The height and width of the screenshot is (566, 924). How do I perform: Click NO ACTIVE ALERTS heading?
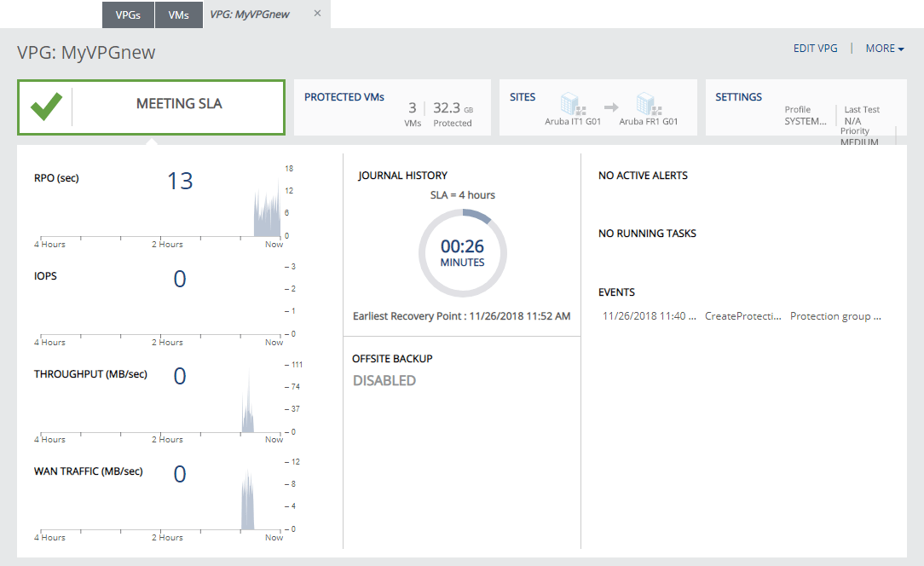click(x=643, y=176)
